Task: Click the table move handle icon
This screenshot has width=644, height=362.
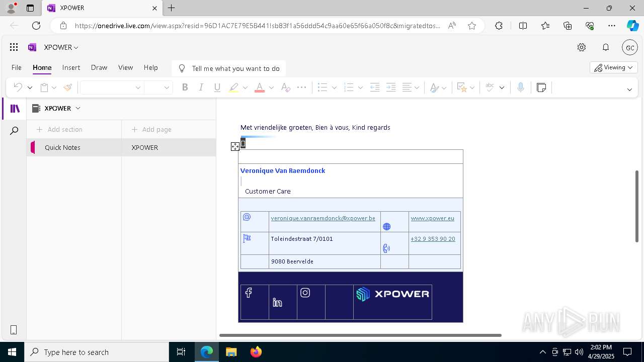Action: tap(235, 146)
